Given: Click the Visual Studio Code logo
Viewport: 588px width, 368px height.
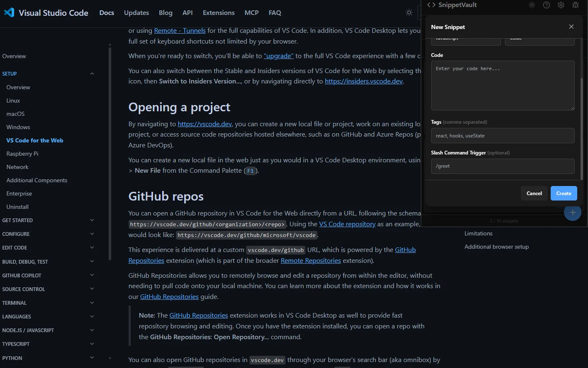Looking at the screenshot, I should (9, 12).
